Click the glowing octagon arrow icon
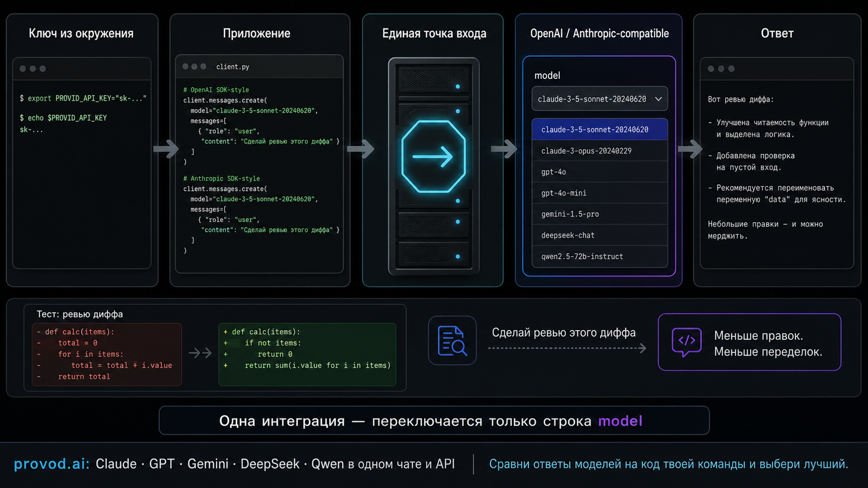This screenshot has width=868, height=488. click(x=433, y=156)
